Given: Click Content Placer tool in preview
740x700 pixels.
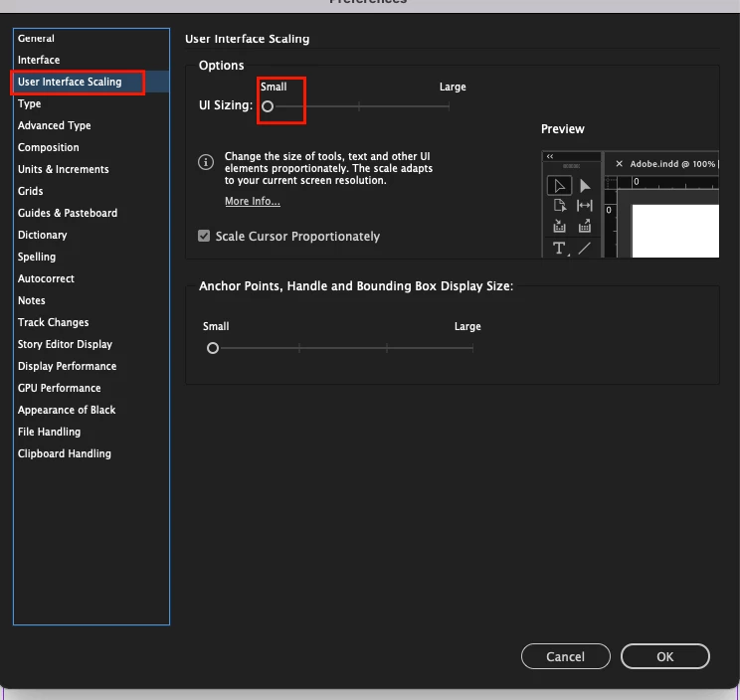Looking at the screenshot, I should click(x=585, y=226).
